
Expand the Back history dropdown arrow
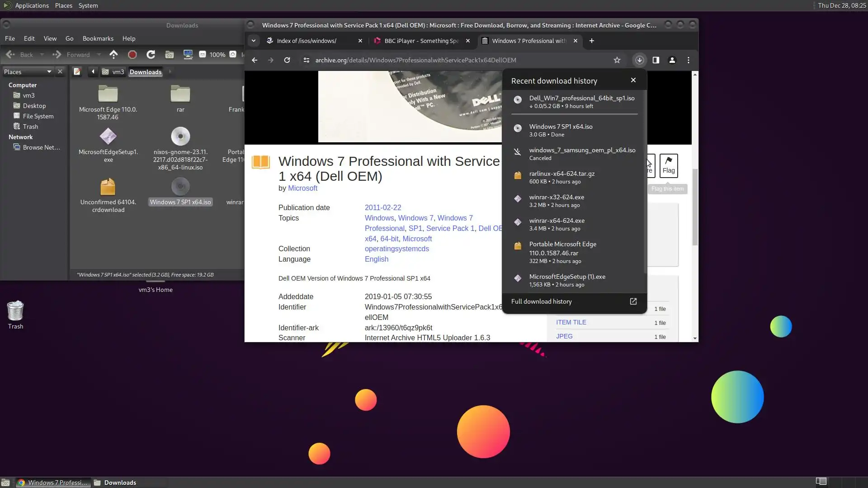(42, 55)
